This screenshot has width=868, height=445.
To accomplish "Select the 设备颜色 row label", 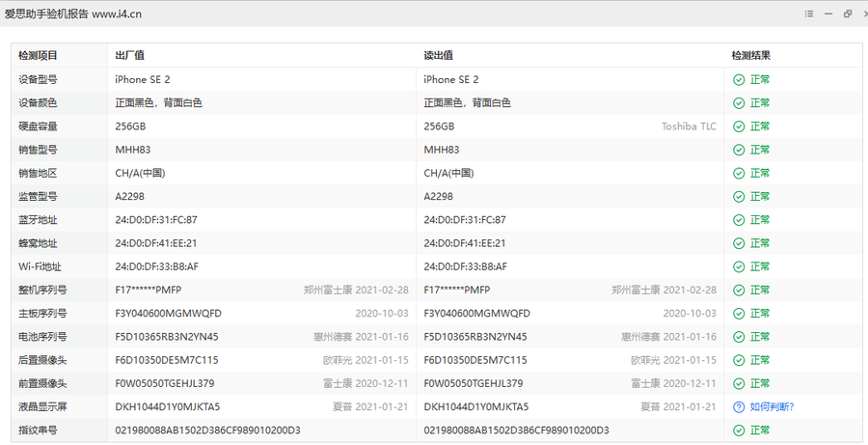I will (38, 103).
